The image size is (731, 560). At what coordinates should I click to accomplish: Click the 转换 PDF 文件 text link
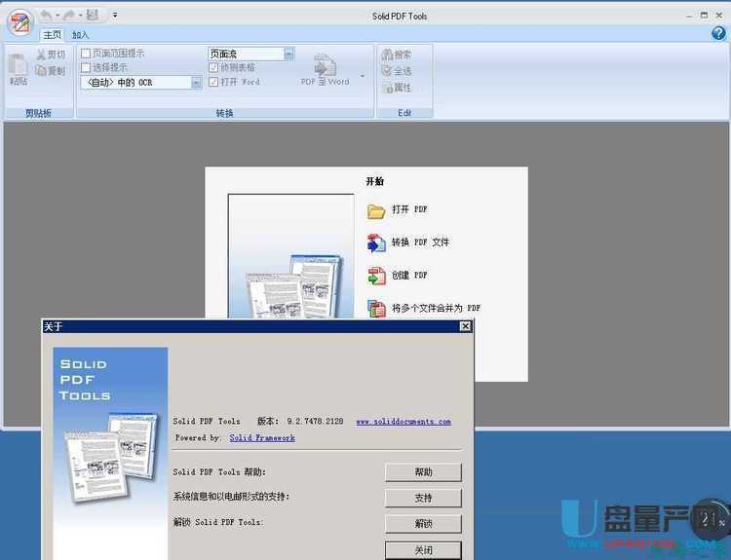click(420, 243)
